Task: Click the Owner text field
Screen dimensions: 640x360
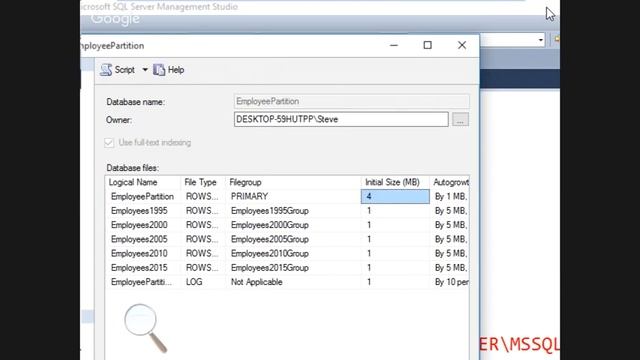Action: click(341, 119)
